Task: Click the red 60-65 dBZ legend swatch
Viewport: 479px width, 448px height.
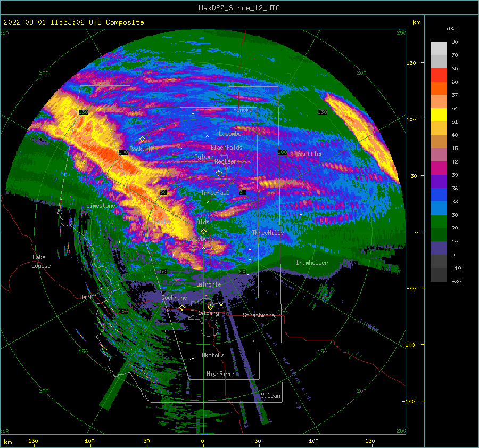Action: coord(439,75)
